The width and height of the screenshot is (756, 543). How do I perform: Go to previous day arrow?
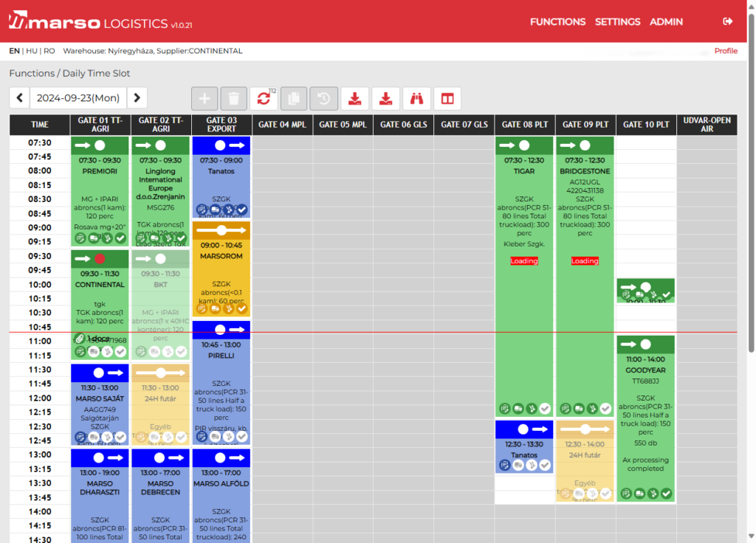click(20, 97)
